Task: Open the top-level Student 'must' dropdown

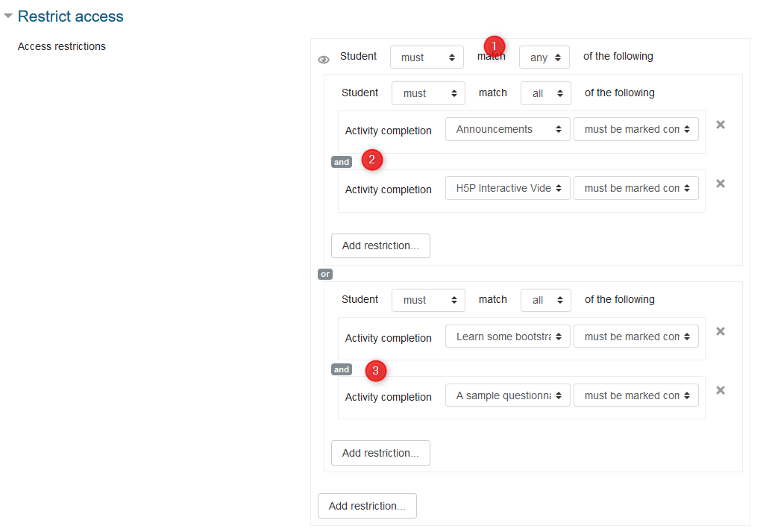Action: pos(427,57)
